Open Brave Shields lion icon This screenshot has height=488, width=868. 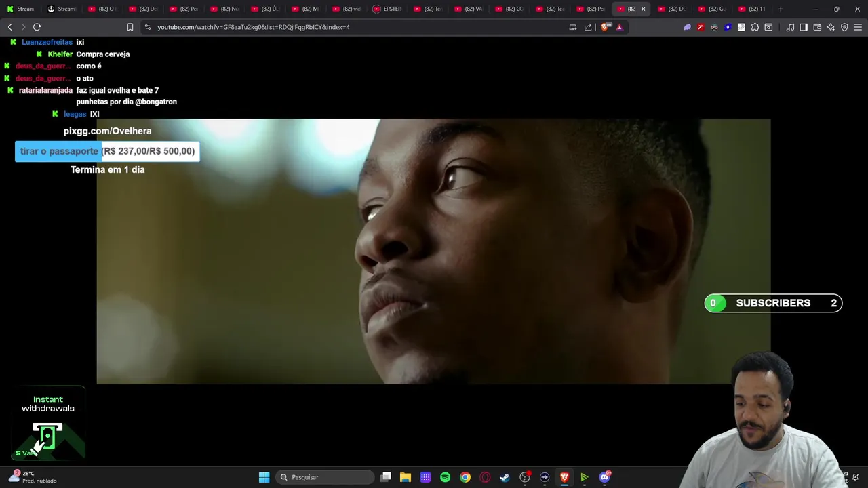tap(606, 27)
